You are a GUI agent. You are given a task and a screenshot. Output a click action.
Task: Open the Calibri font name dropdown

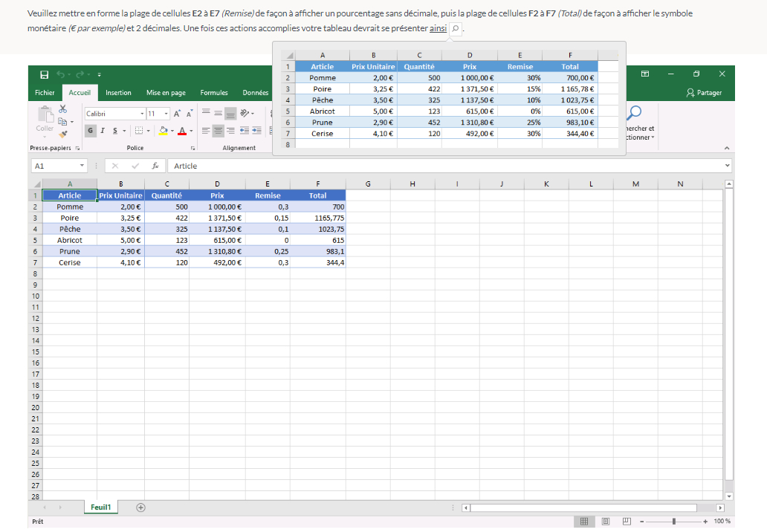tap(142, 114)
